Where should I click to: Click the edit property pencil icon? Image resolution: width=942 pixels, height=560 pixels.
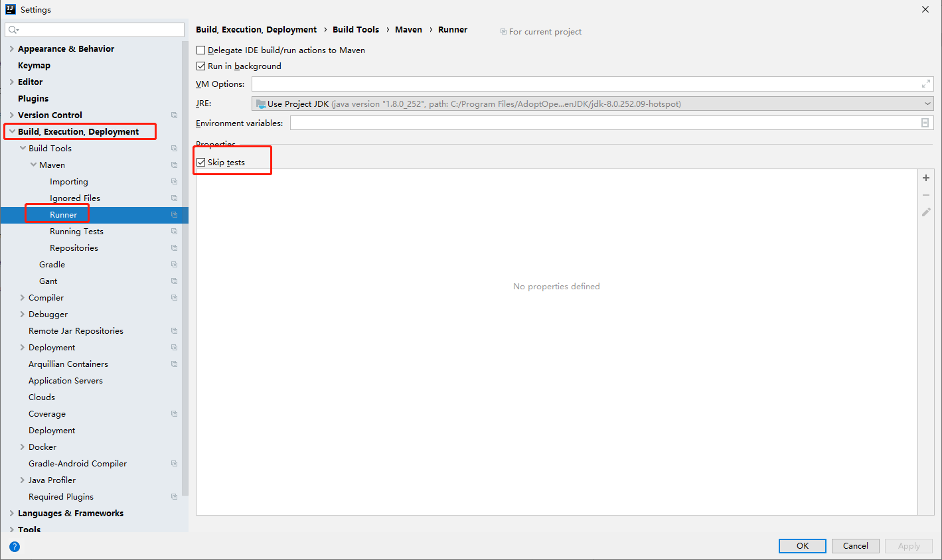pos(926,212)
